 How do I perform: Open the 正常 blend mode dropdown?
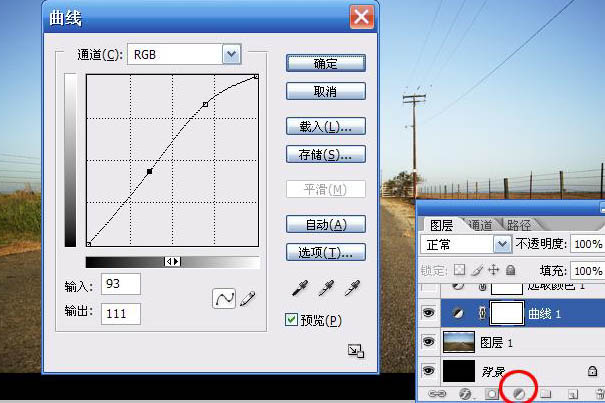click(x=503, y=244)
